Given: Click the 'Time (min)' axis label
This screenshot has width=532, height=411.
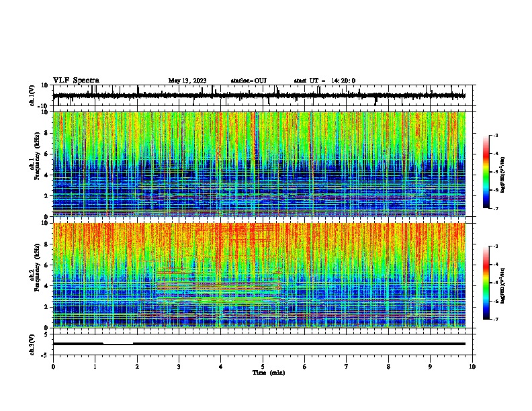Looking at the screenshot, I should click(269, 373).
